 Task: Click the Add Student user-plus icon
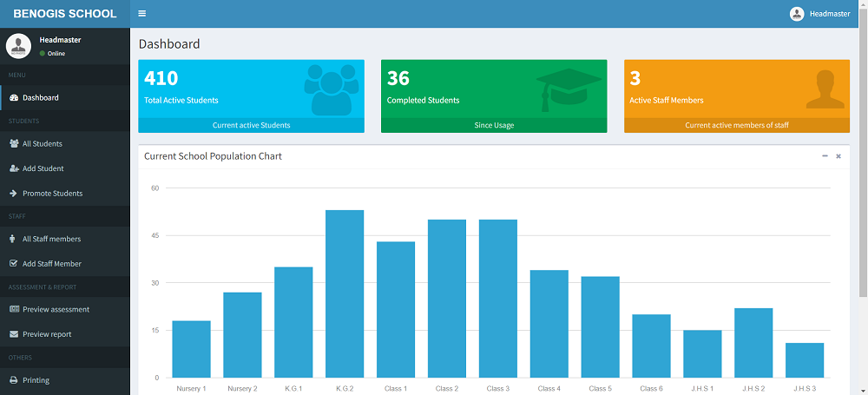[x=14, y=168]
